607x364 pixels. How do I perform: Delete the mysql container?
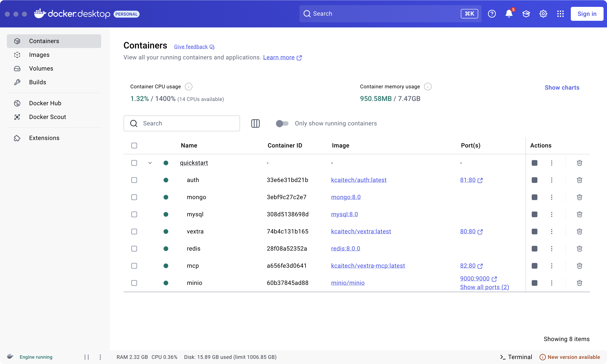click(580, 214)
